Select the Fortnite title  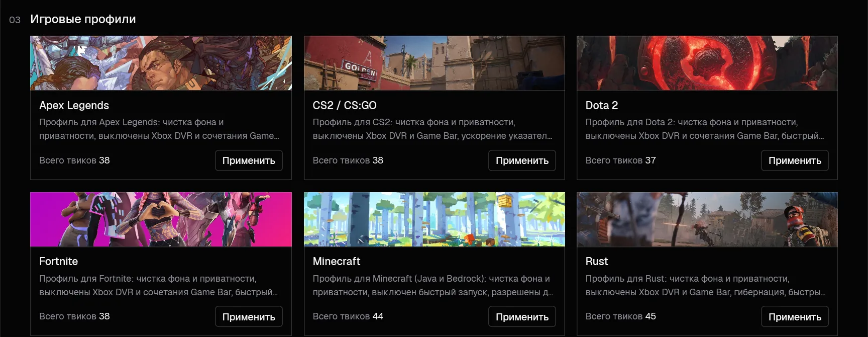[x=59, y=261]
